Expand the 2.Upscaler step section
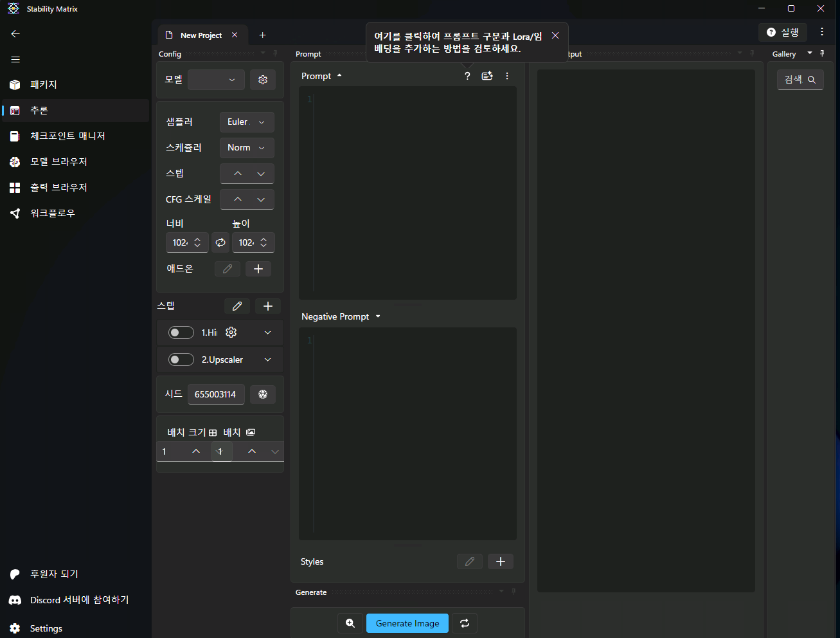The image size is (840, 638). click(x=267, y=360)
